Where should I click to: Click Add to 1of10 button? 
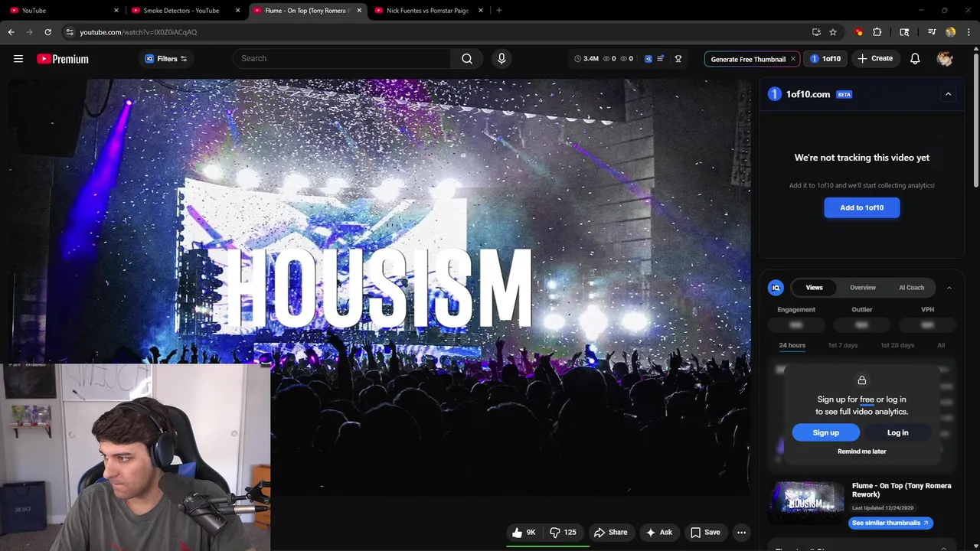click(x=862, y=207)
